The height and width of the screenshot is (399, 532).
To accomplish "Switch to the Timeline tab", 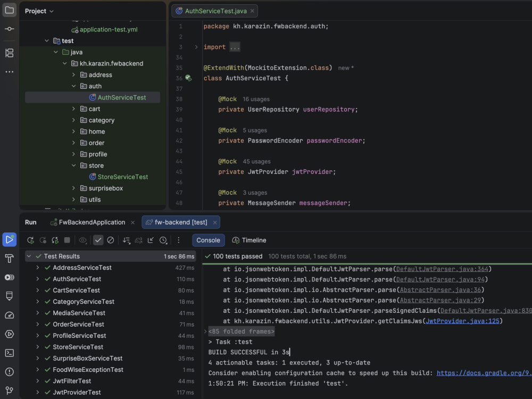I will [x=249, y=240].
